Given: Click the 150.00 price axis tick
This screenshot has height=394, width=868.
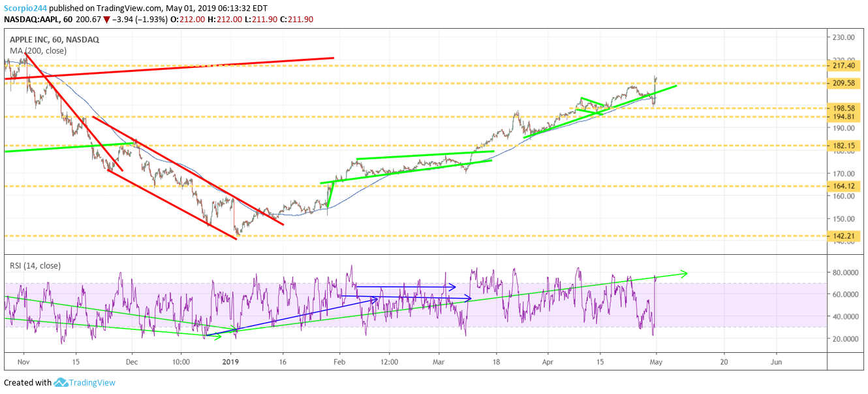Looking at the screenshot, I should click(844, 218).
